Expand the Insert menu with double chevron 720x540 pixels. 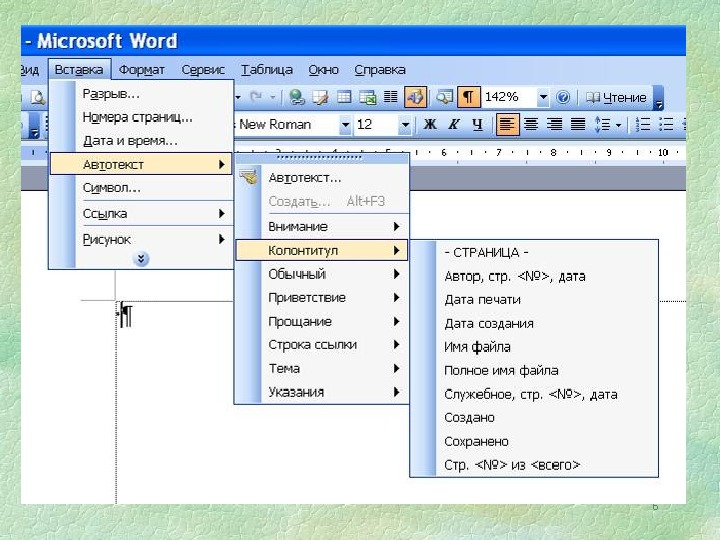(x=141, y=258)
